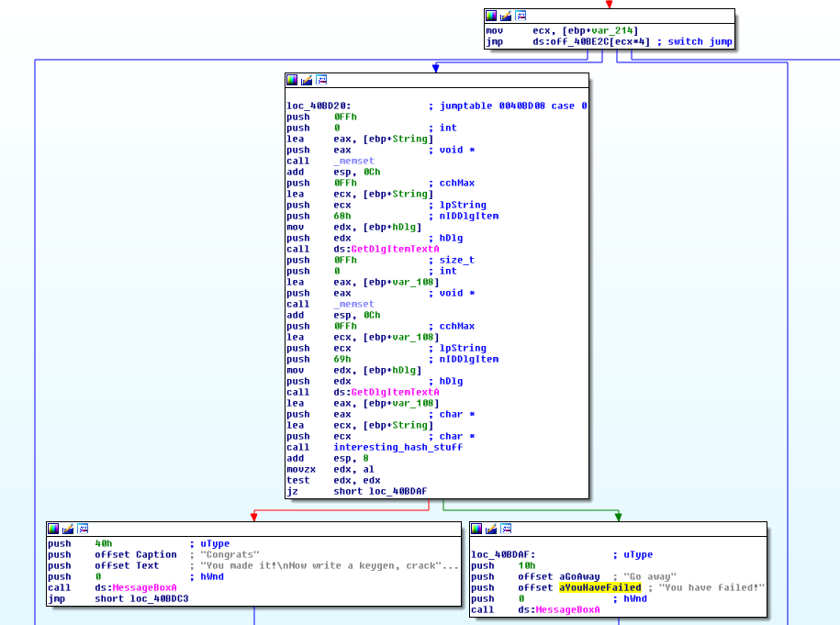This screenshot has width=840, height=625.
Task: Click the group nodes icon on the loc_40BD20 block
Action: (x=321, y=81)
